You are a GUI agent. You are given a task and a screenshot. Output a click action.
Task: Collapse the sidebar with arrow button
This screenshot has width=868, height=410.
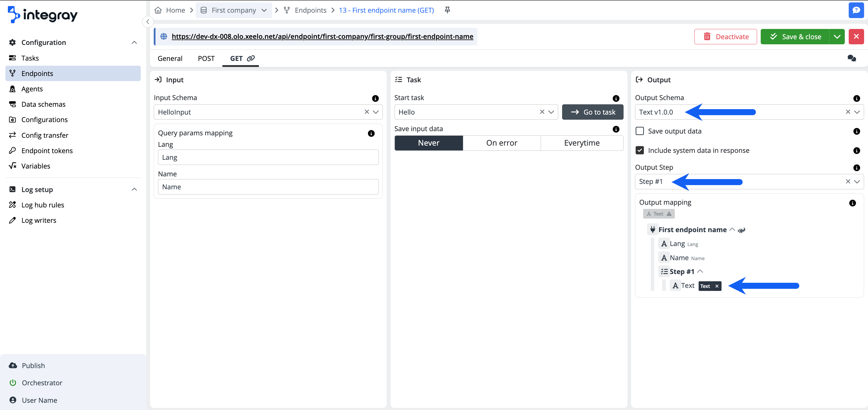148,22
